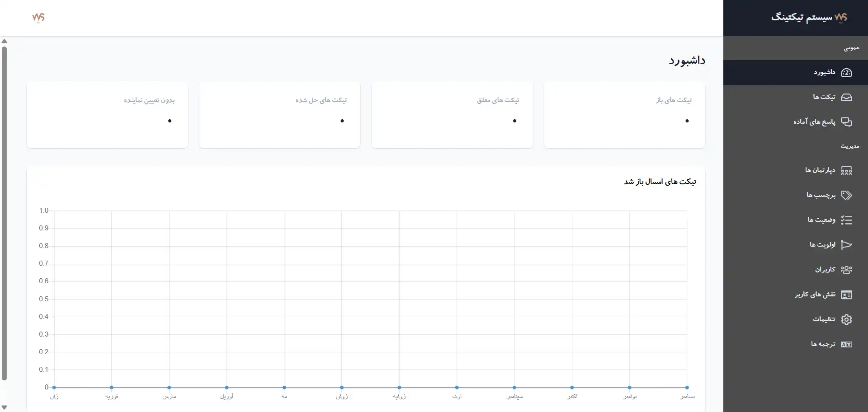Image resolution: width=868 pixels, height=412 pixels.
Task: Click the translations language icon
Action: click(x=846, y=344)
